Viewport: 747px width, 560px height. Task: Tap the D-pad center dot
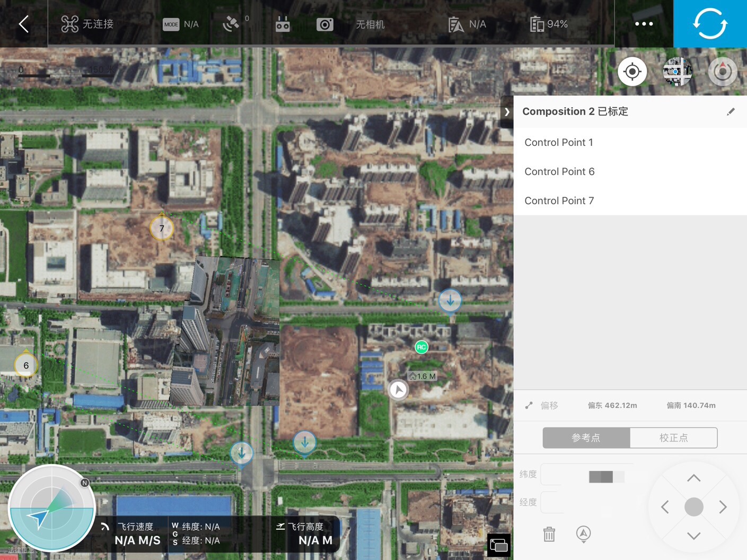(693, 507)
